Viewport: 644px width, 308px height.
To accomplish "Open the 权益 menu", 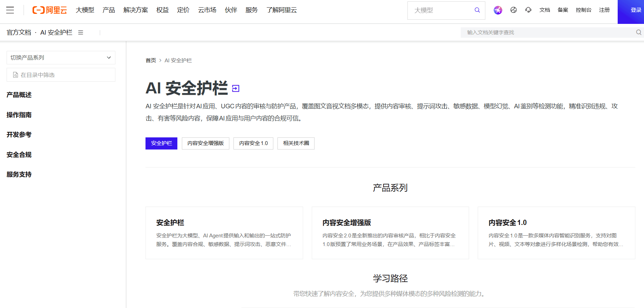I will pos(162,10).
